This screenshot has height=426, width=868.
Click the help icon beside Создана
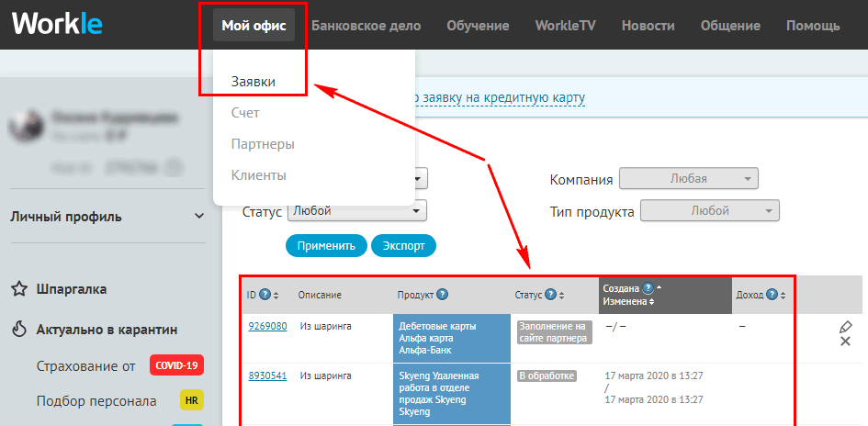tap(648, 288)
